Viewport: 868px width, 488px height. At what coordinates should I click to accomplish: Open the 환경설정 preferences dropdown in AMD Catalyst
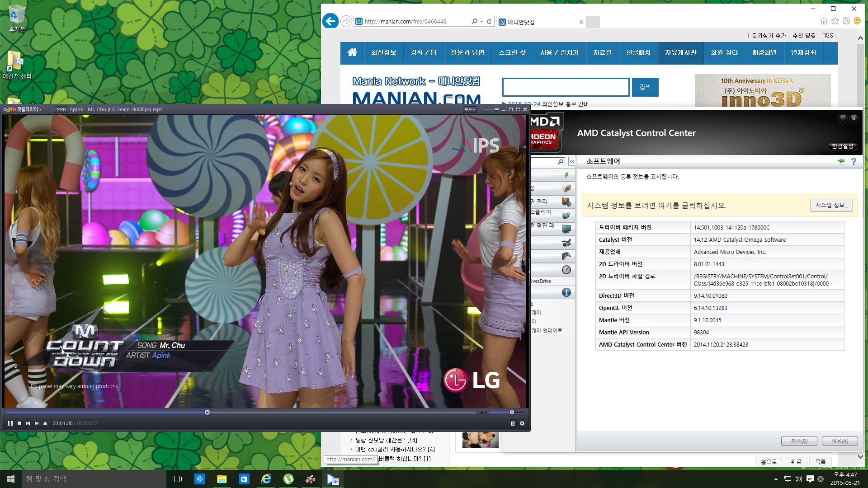843,146
